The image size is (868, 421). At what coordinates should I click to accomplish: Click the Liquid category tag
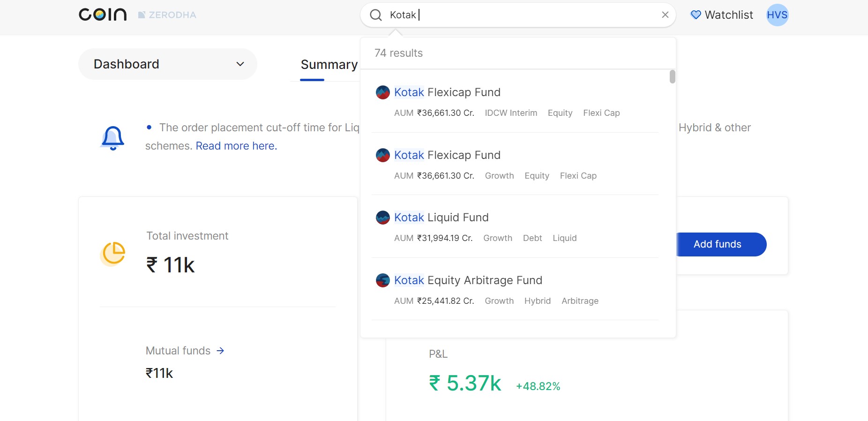pyautogui.click(x=564, y=238)
